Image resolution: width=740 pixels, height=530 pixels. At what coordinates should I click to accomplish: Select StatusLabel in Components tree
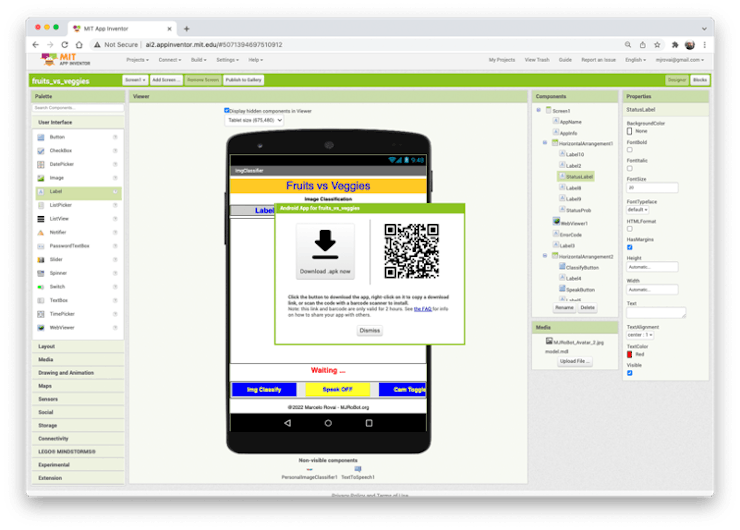576,177
